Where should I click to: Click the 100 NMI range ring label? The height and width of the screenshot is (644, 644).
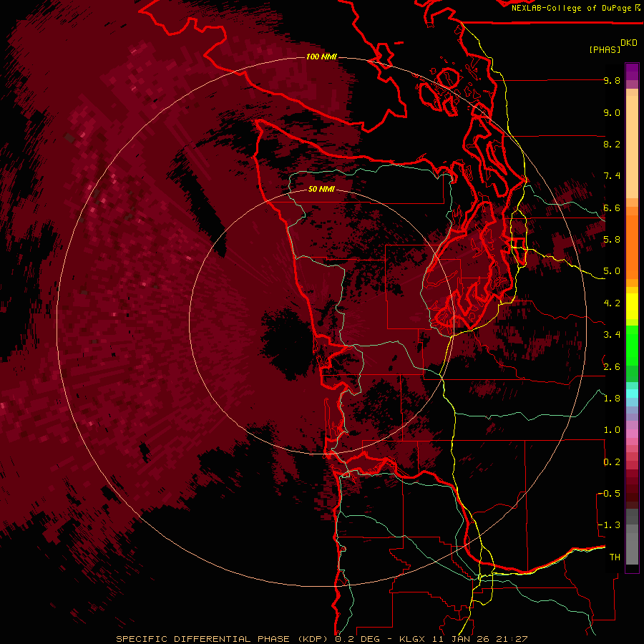pyautogui.click(x=321, y=57)
